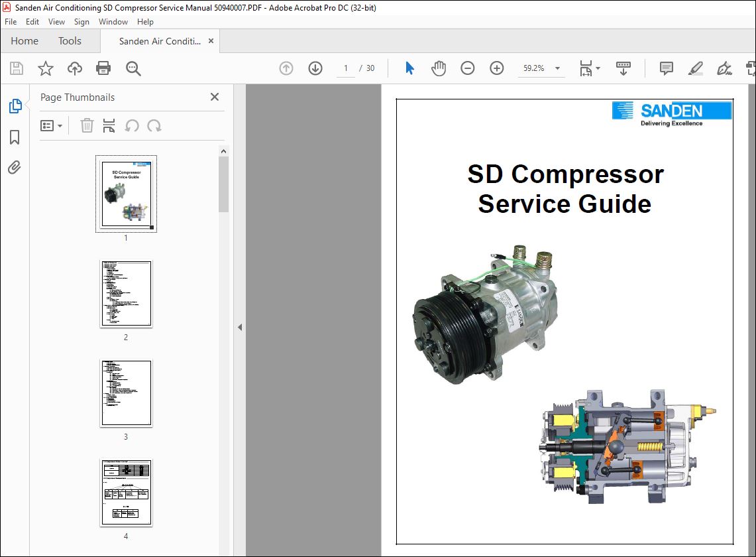Go to next page arrow icon
The width and height of the screenshot is (756, 557).
[315, 68]
